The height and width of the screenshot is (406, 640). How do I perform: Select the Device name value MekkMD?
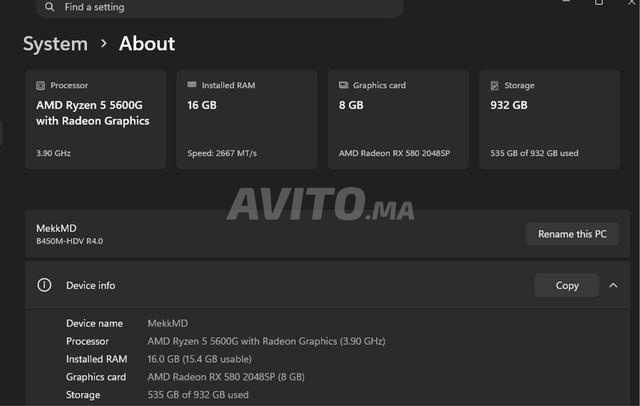pyautogui.click(x=168, y=323)
